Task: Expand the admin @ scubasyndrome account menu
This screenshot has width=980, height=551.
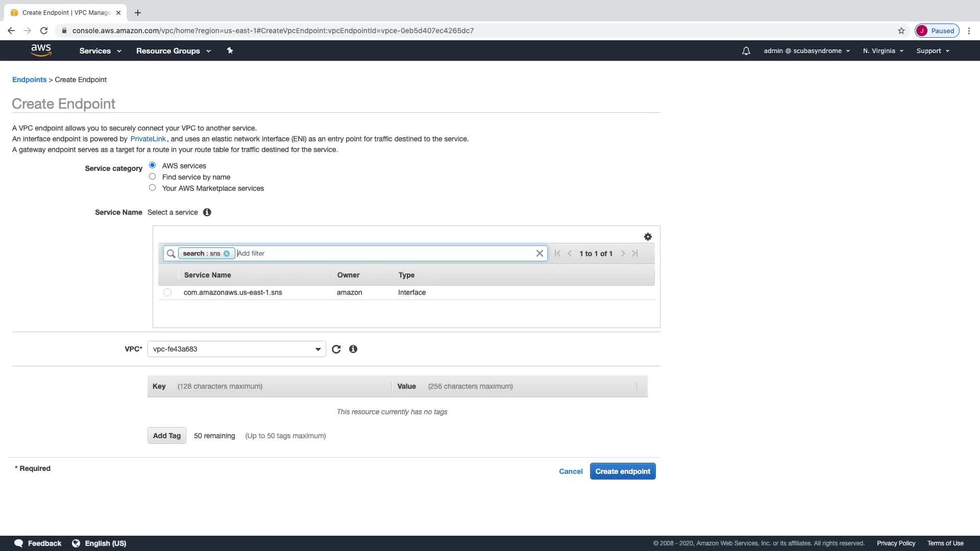Action: [806, 51]
